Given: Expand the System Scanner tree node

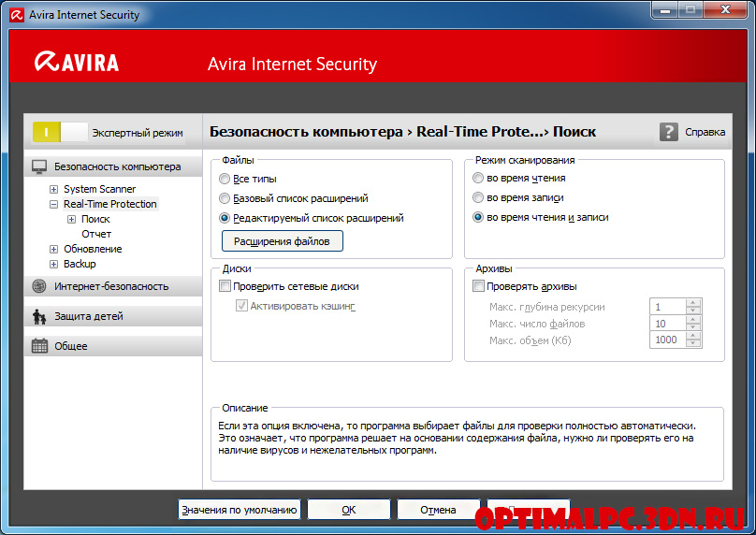Looking at the screenshot, I should [x=53, y=190].
